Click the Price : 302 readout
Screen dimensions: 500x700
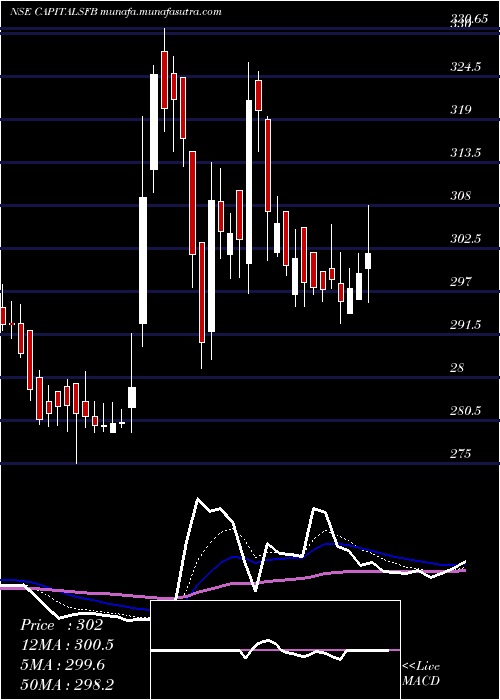pyautogui.click(x=61, y=625)
